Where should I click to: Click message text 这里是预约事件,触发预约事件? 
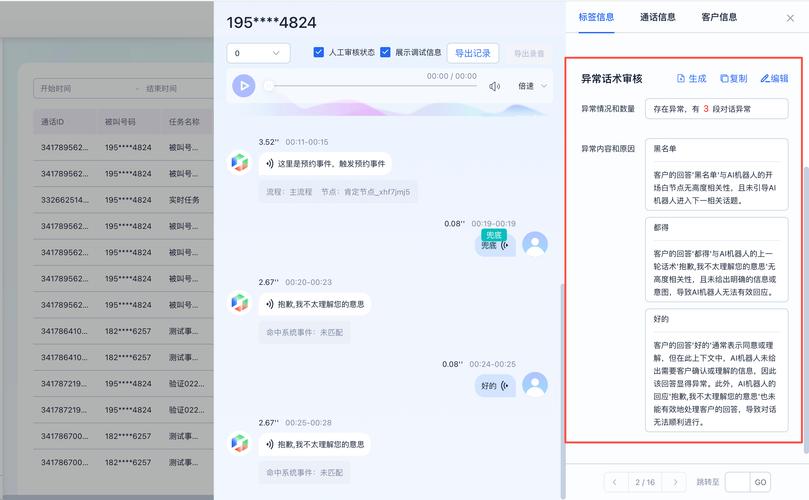point(331,164)
